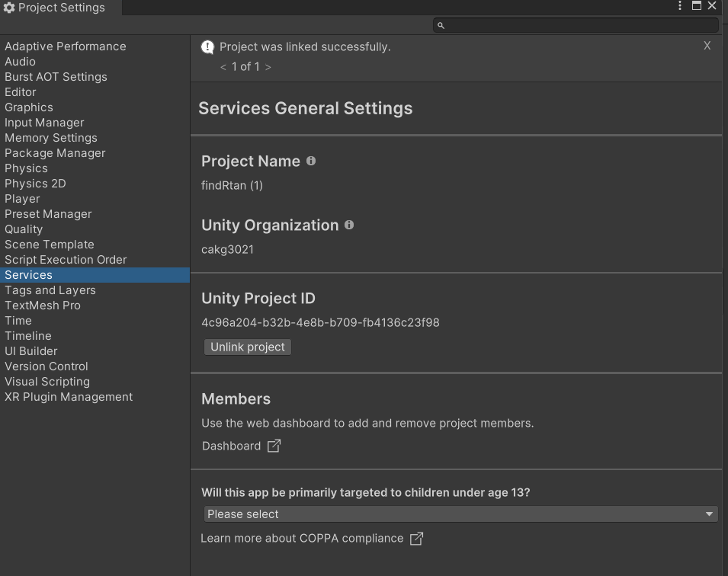Focus the settings search field
Screen dimensions: 728x576
[x=576, y=25]
